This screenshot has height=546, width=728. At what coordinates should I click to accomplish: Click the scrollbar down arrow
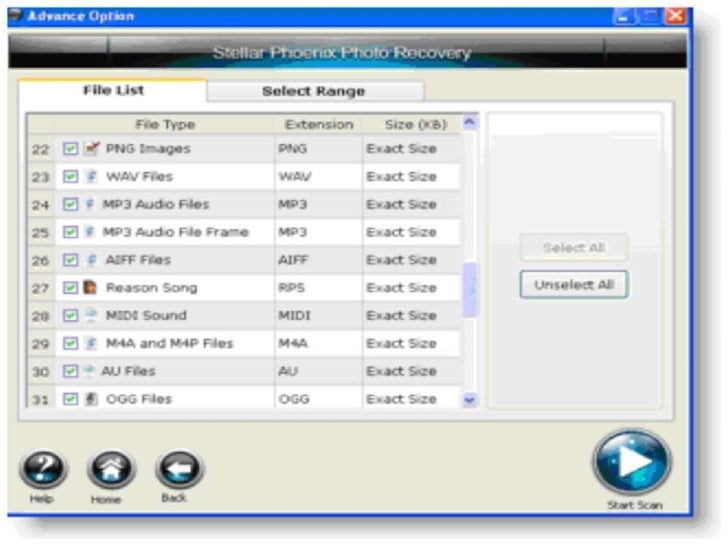pyautogui.click(x=470, y=399)
